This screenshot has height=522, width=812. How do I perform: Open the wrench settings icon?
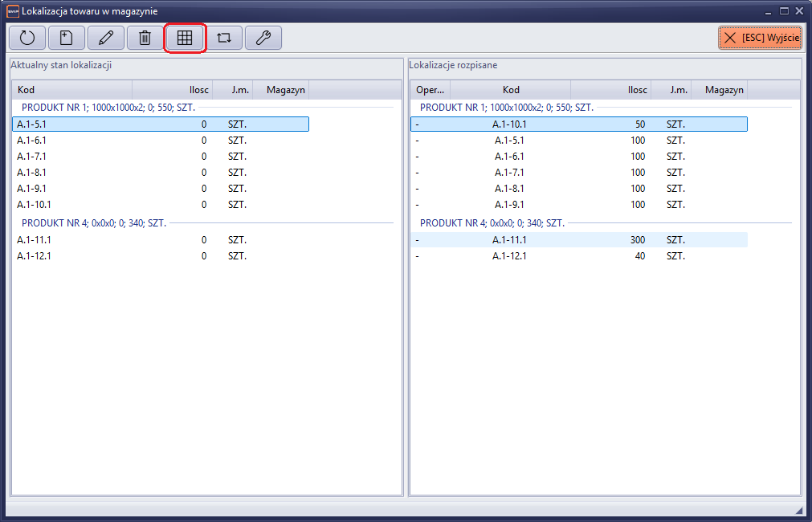pos(263,38)
